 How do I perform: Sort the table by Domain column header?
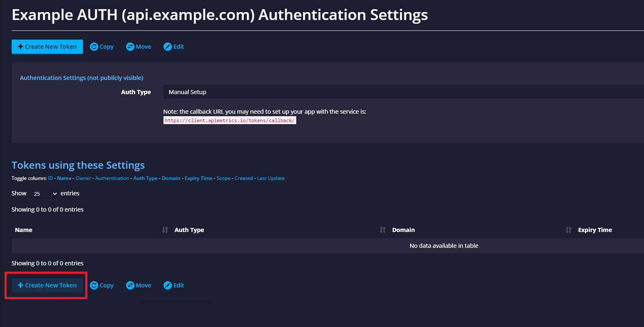click(x=404, y=230)
